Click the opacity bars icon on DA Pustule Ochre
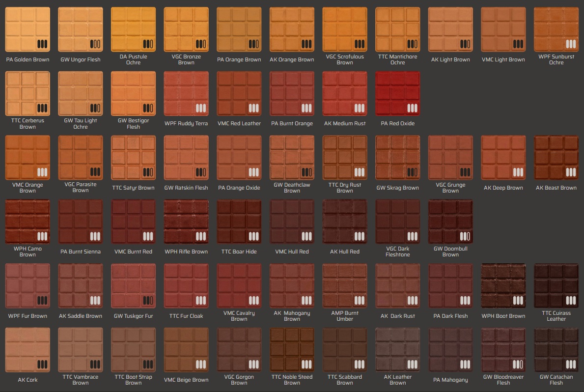This screenshot has width=584, height=392. tap(148, 44)
